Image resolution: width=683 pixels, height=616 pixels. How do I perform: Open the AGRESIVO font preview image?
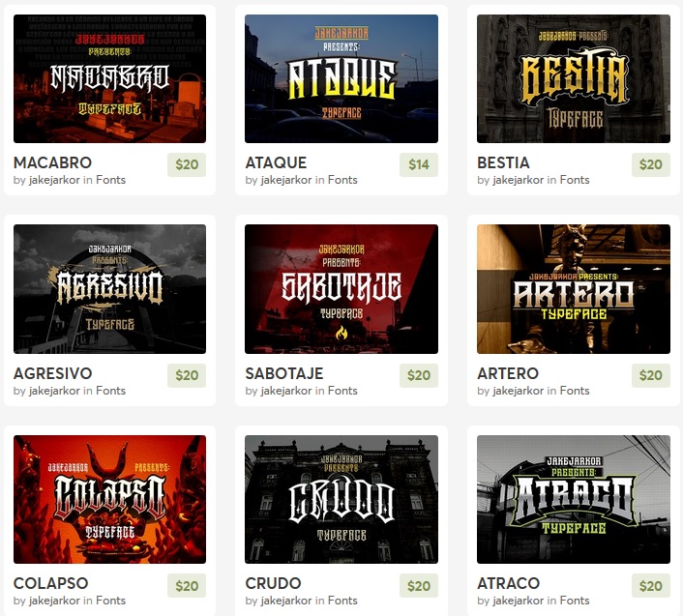(109, 289)
